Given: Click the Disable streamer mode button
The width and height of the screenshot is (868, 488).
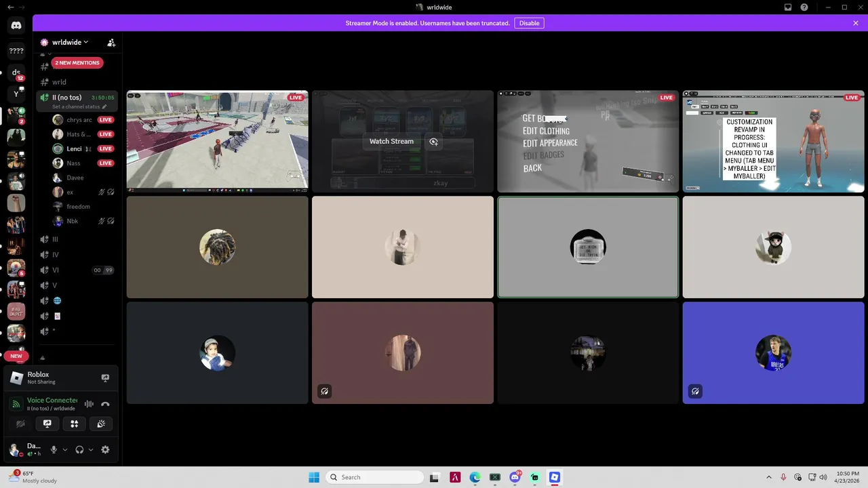Looking at the screenshot, I should [x=529, y=23].
